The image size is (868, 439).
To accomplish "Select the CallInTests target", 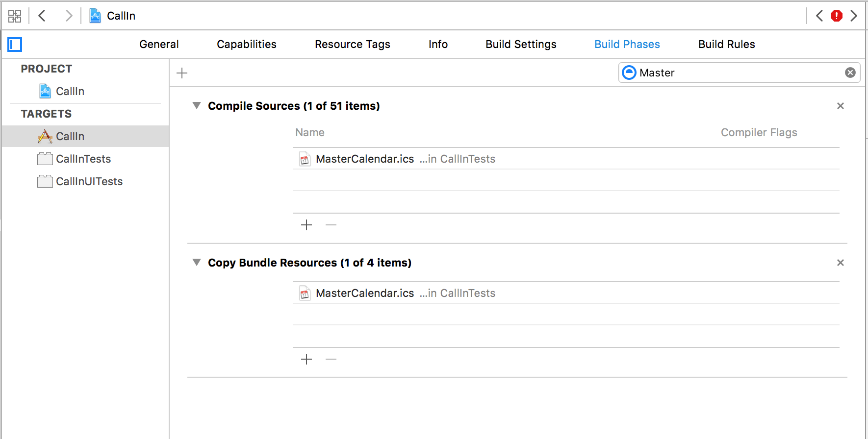I will [x=83, y=159].
